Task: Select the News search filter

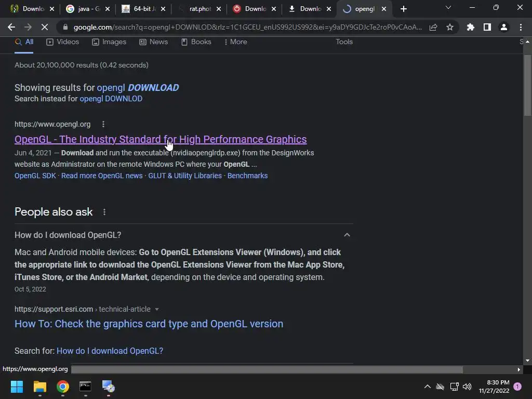Action: [154, 42]
